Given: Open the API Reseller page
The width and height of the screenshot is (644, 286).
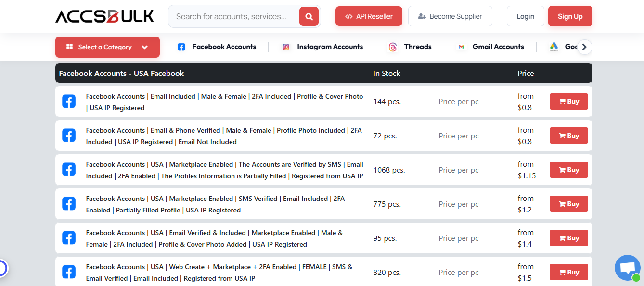Looking at the screenshot, I should pos(369,16).
